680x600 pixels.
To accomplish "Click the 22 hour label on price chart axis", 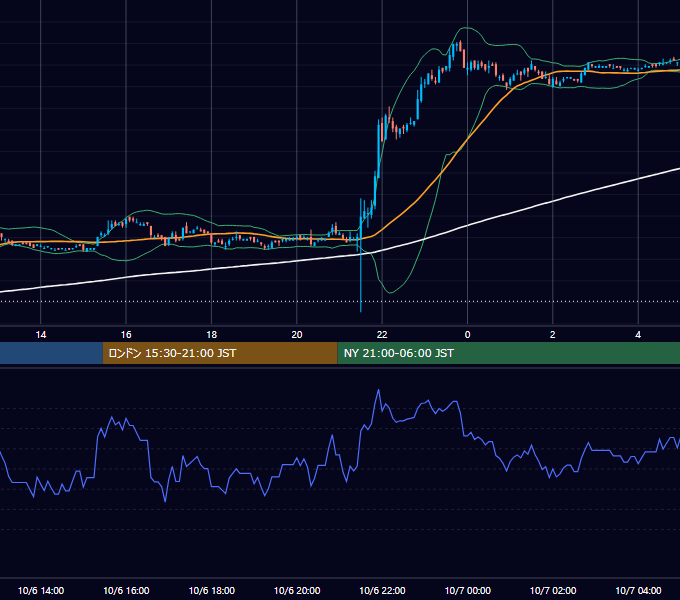I will (x=382, y=335).
